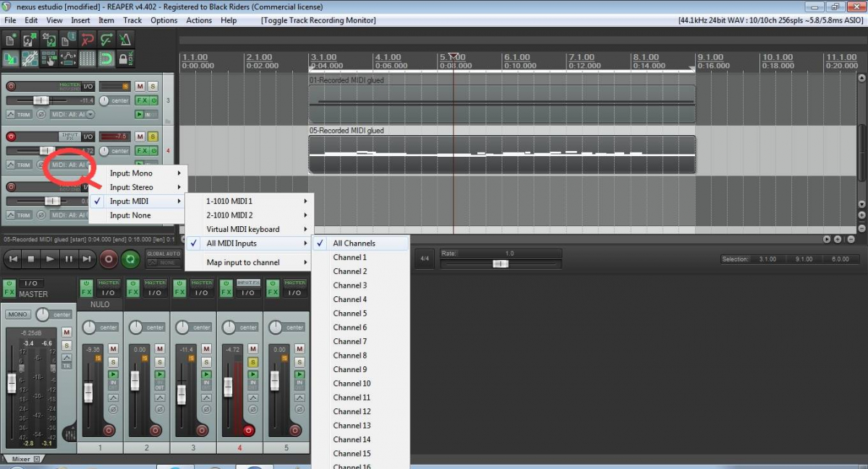Click the New Project toolbar icon
The height and width of the screenshot is (469, 868).
tap(12, 39)
